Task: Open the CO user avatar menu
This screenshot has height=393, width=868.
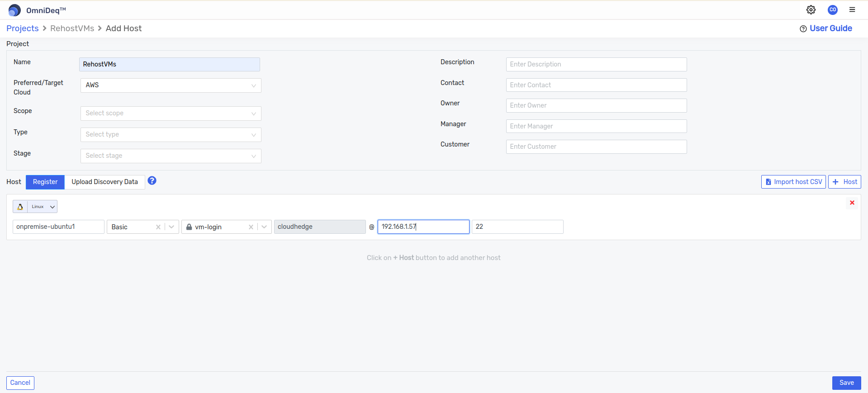Action: tap(833, 9)
